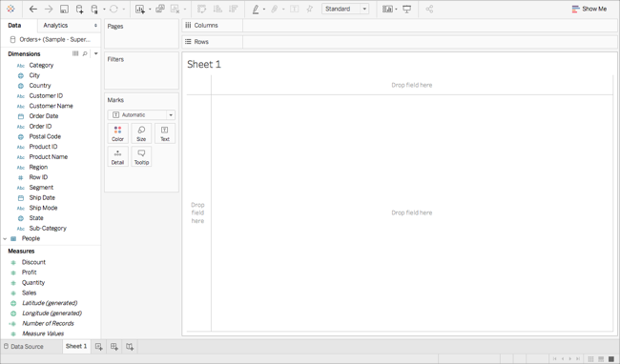The width and height of the screenshot is (620, 364).
Task: Click the Group Members paperclip icon
Action: tap(275, 9)
